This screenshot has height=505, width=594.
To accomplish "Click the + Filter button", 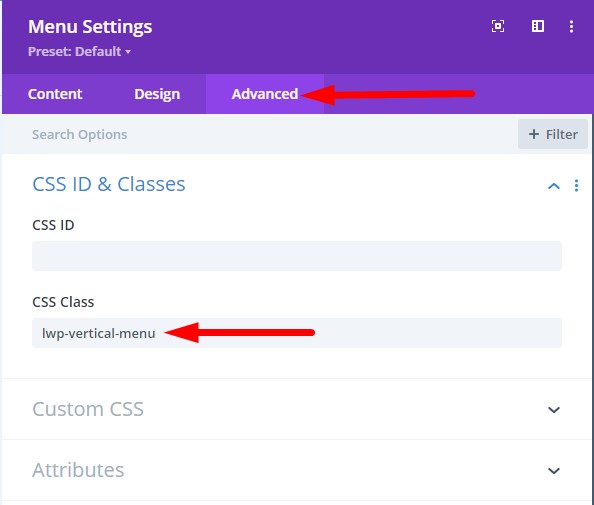I will [553, 134].
